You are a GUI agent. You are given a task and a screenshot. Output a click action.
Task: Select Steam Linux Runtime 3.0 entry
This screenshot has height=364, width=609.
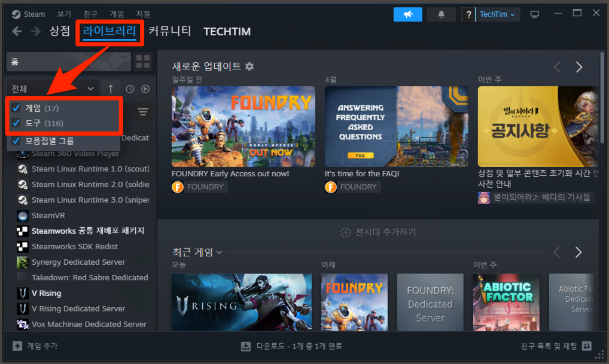point(83,200)
